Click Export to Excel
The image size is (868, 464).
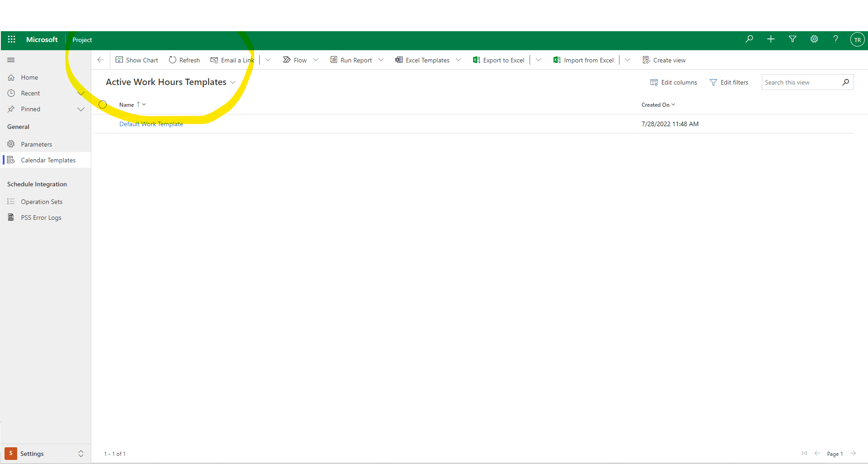click(499, 60)
